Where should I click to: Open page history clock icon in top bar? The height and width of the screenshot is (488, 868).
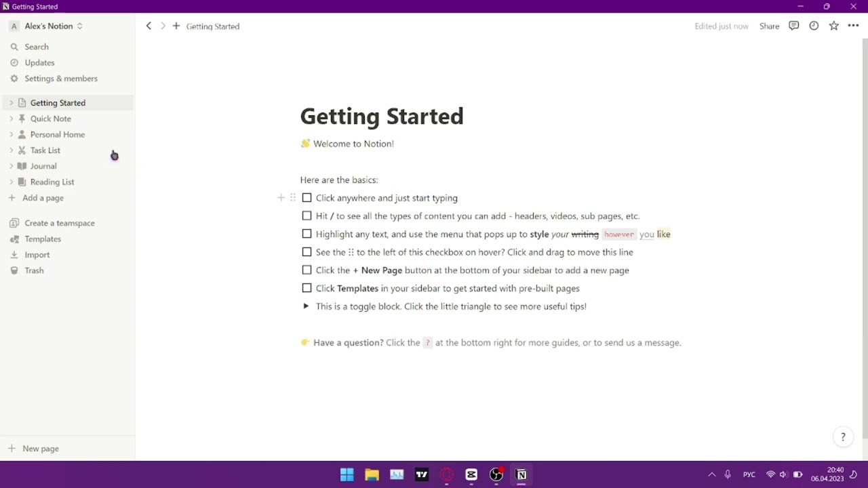point(814,26)
